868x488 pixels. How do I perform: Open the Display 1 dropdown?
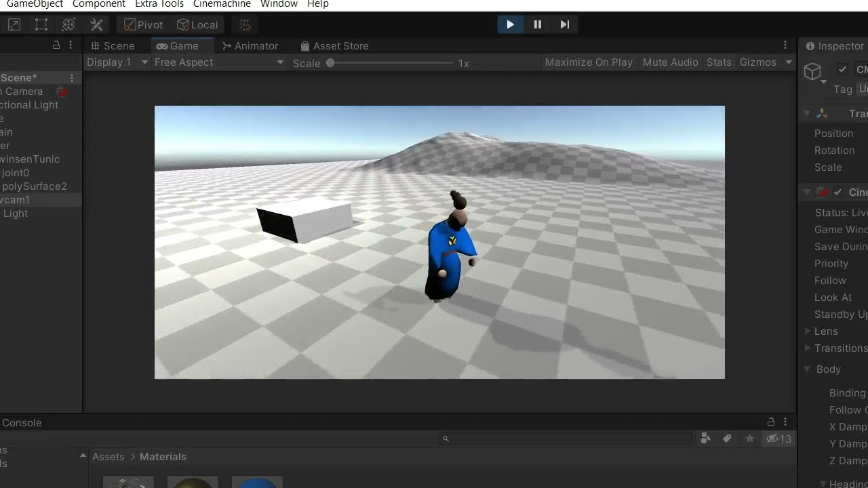117,62
